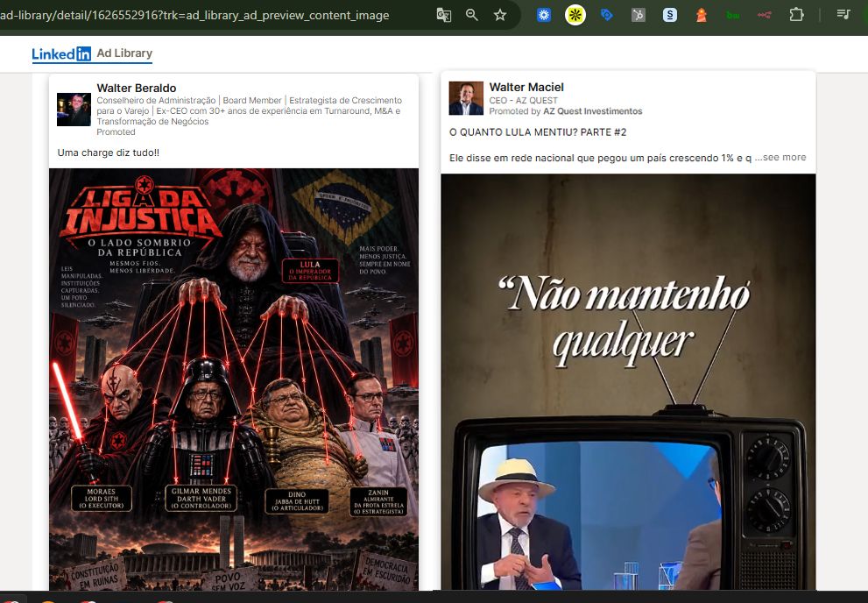Screen dimensions: 868x603
Task: Open AZ Quest Investimentos advertiser link
Action: click(592, 111)
